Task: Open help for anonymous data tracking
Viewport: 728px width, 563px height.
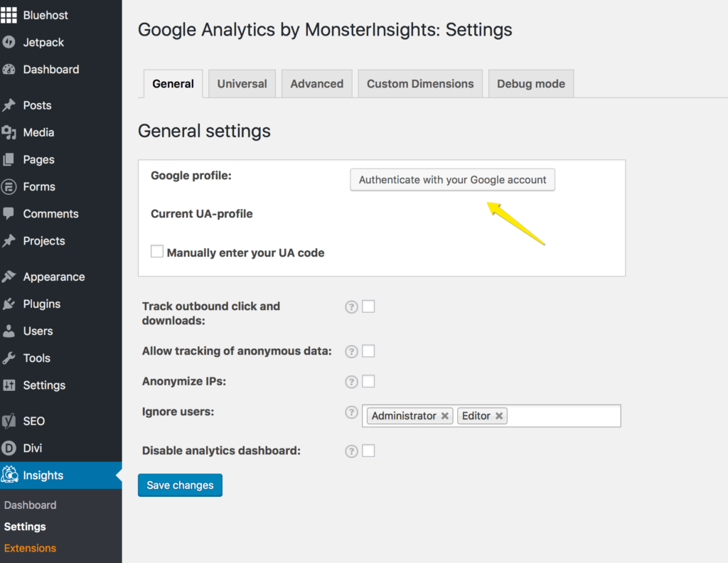Action: (351, 351)
